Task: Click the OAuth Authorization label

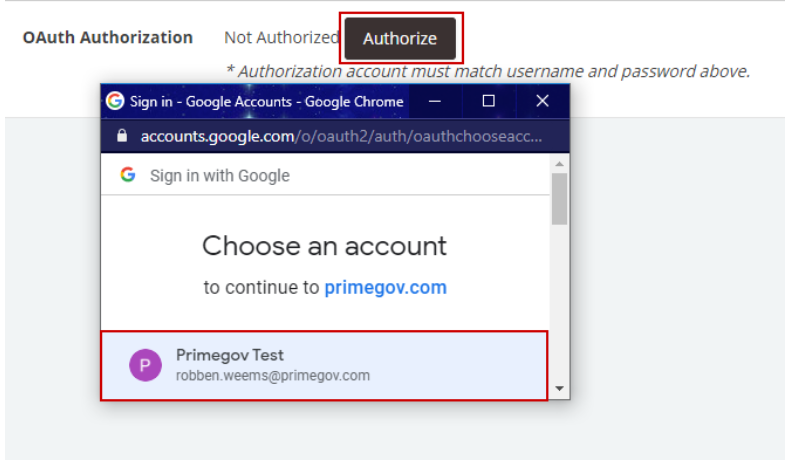Action: (108, 37)
